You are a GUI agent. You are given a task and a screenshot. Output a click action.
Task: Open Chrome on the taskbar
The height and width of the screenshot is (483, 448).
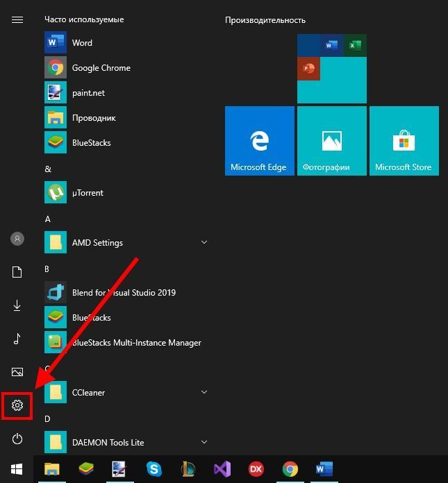pyautogui.click(x=290, y=469)
